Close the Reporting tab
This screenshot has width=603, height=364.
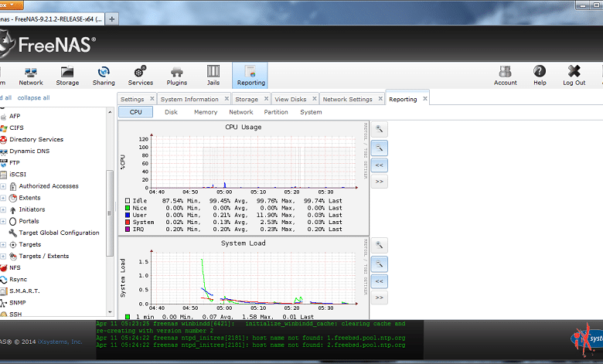click(425, 99)
